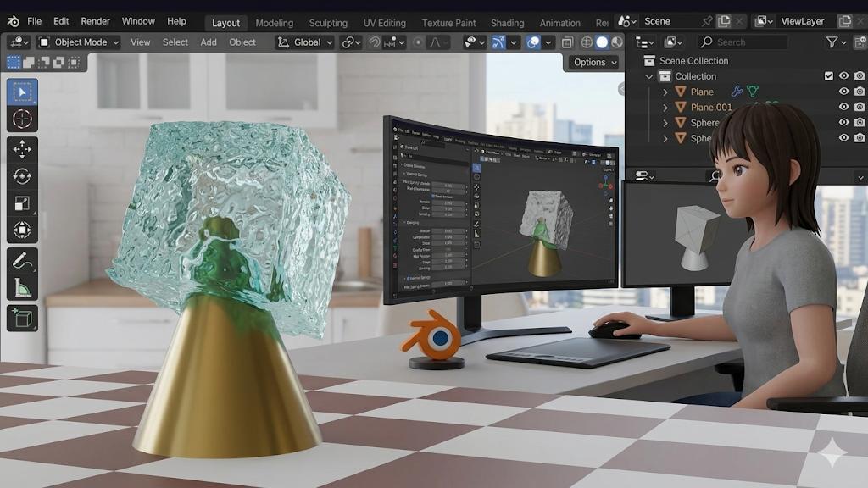Screen dimensions: 868x488
Task: Disable rendering for the Plane object
Action: (x=860, y=91)
